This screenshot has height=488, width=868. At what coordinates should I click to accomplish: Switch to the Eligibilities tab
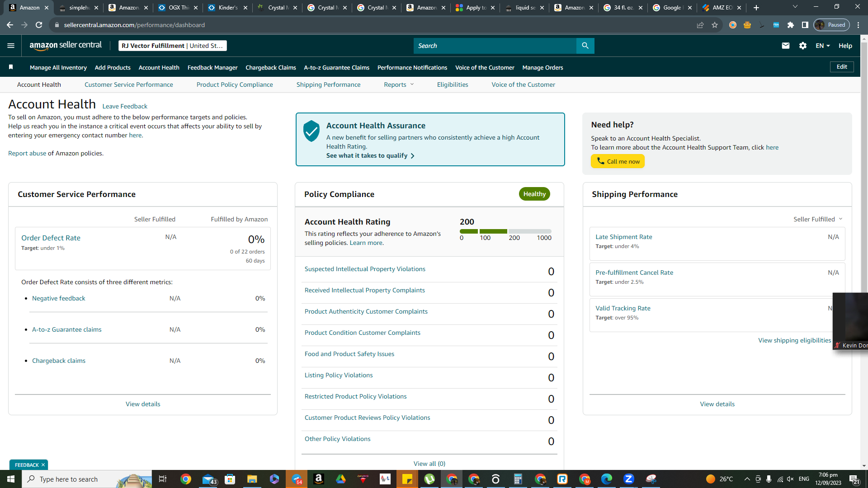453,84
